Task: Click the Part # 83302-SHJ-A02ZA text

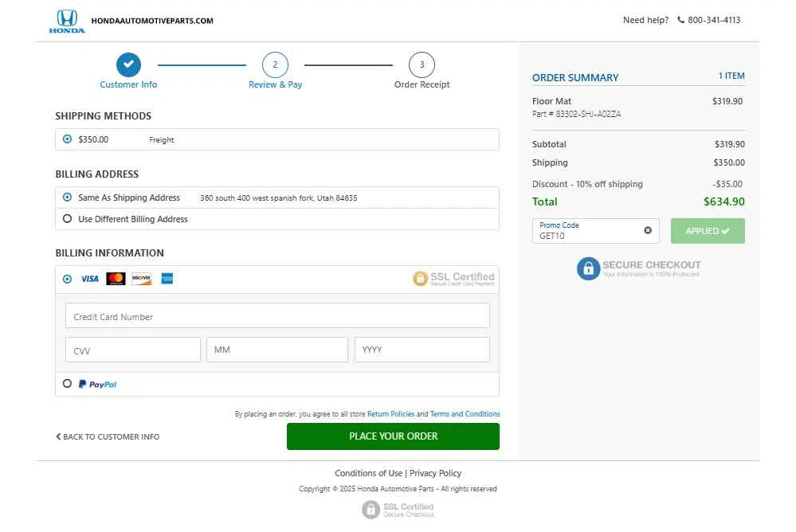Action: pyautogui.click(x=577, y=114)
